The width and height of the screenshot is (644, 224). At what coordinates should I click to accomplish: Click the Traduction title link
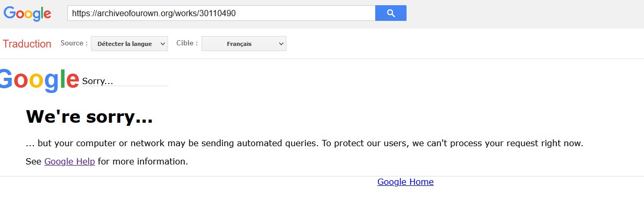(x=27, y=44)
